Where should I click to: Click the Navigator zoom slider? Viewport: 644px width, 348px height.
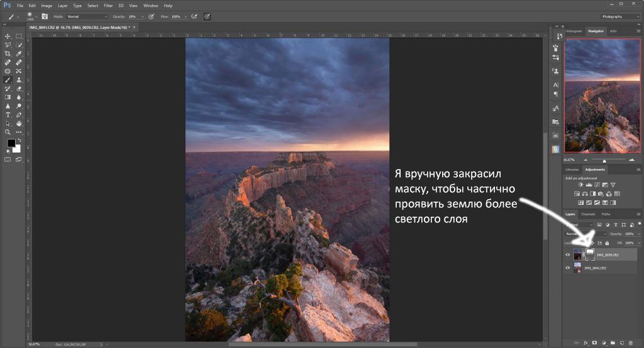click(604, 160)
